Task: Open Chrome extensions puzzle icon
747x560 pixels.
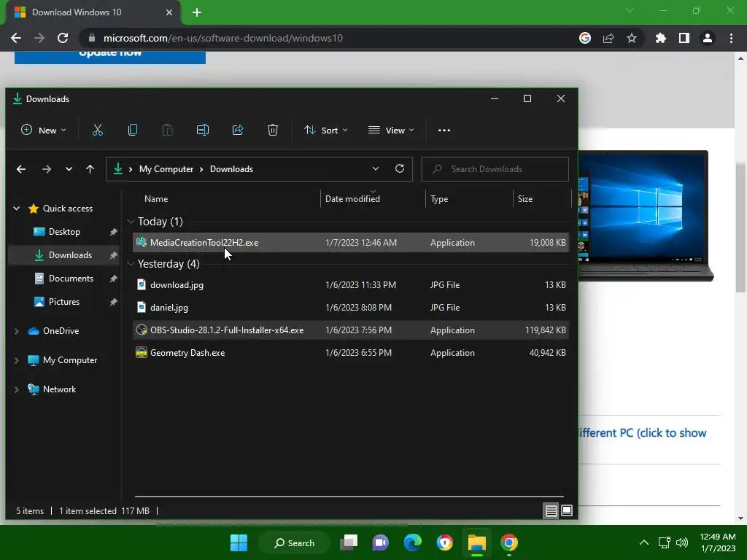Action: [660, 38]
